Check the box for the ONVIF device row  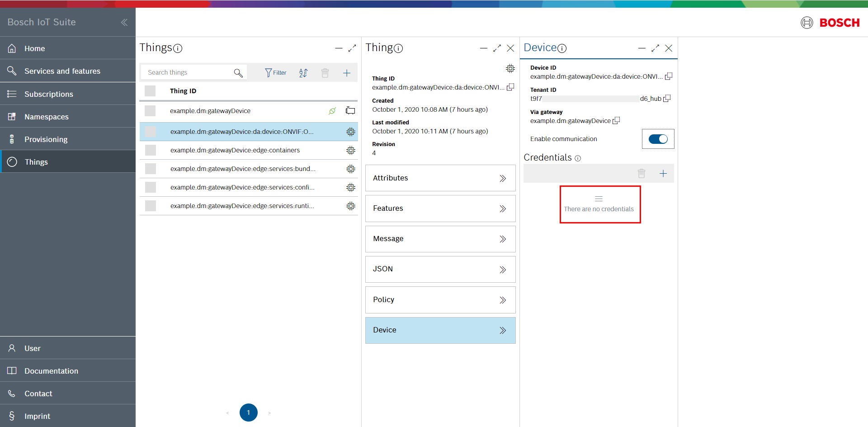151,132
